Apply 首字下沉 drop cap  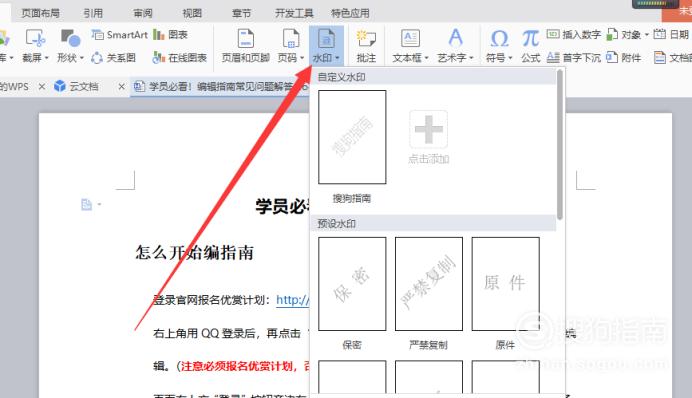click(x=574, y=57)
